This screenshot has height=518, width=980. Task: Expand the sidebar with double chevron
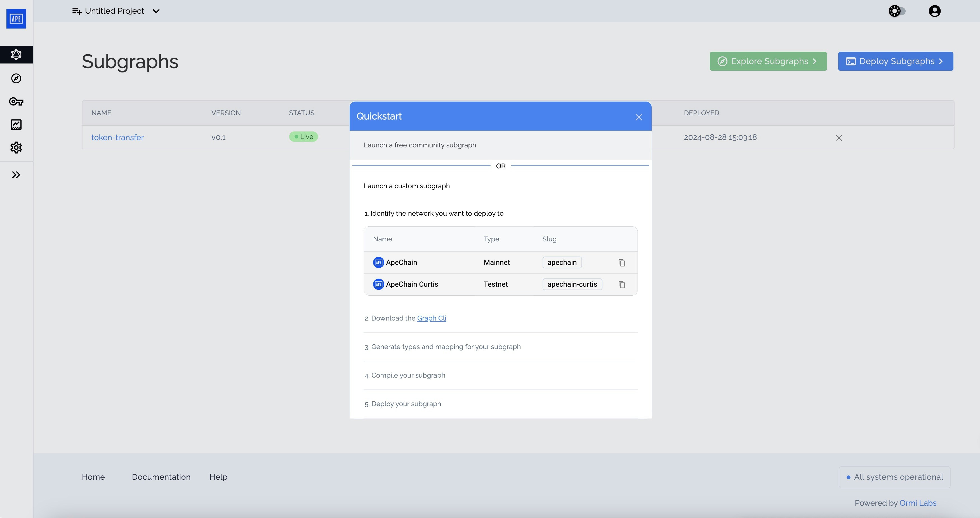coord(16,175)
